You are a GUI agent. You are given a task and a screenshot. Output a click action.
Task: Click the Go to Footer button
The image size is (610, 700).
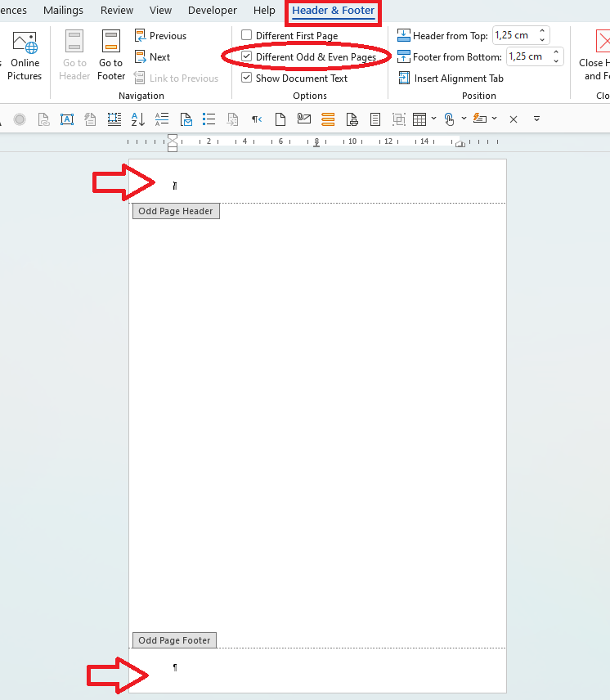tap(111, 56)
